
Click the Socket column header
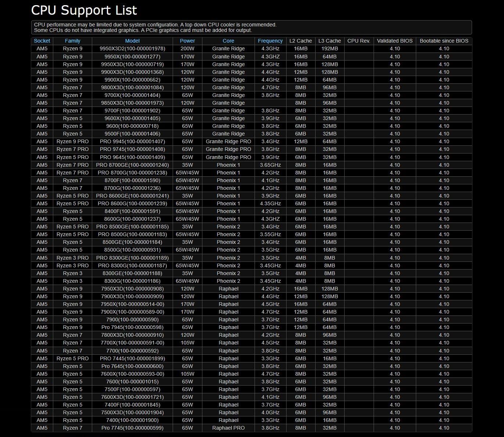pyautogui.click(x=42, y=41)
